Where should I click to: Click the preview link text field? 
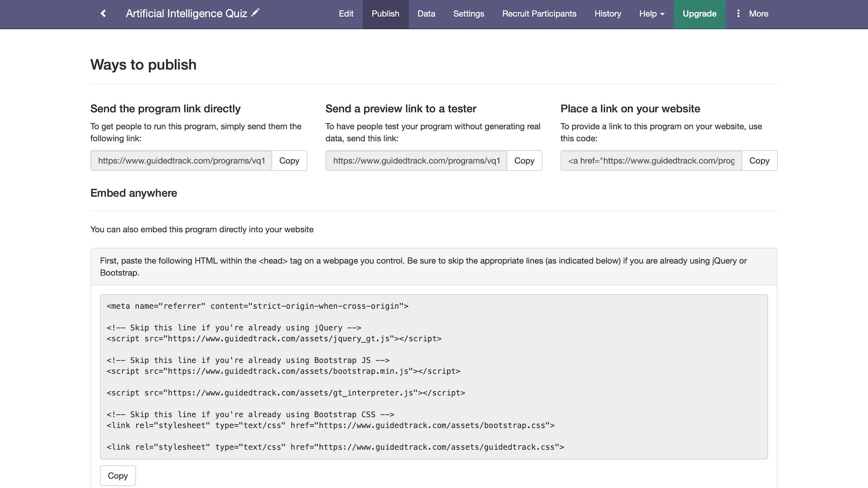(416, 160)
